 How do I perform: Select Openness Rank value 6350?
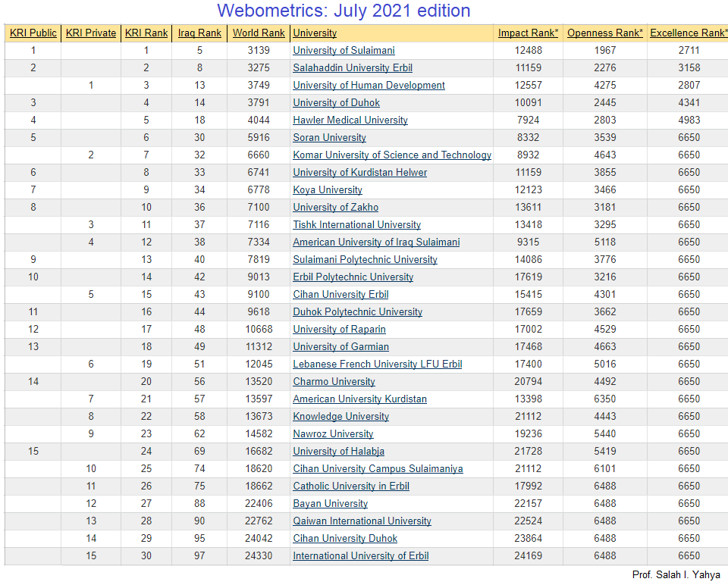click(x=605, y=399)
